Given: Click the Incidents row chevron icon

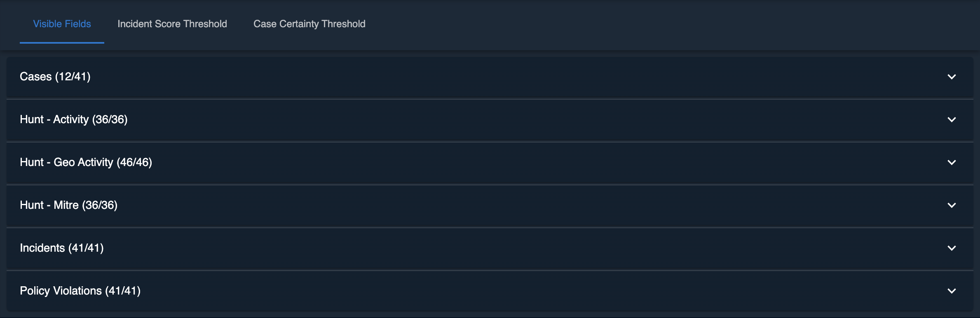Looking at the screenshot, I should click(x=952, y=248).
